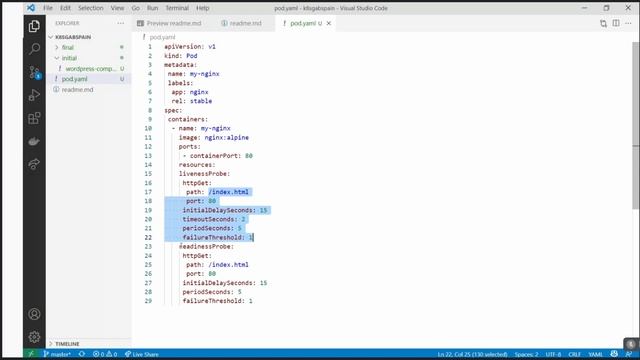Screen dimensions: 640x360
Task: Click 'resources:' line in editor
Action: click(197, 165)
